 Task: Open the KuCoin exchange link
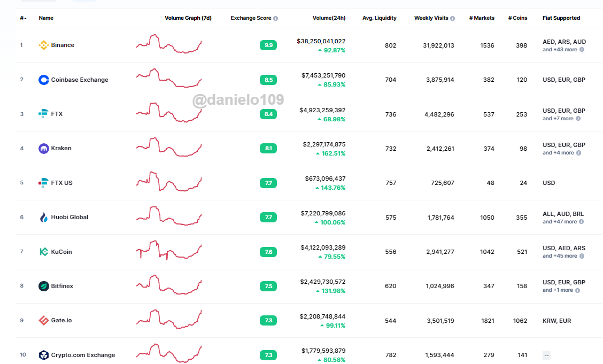pyautogui.click(x=61, y=252)
